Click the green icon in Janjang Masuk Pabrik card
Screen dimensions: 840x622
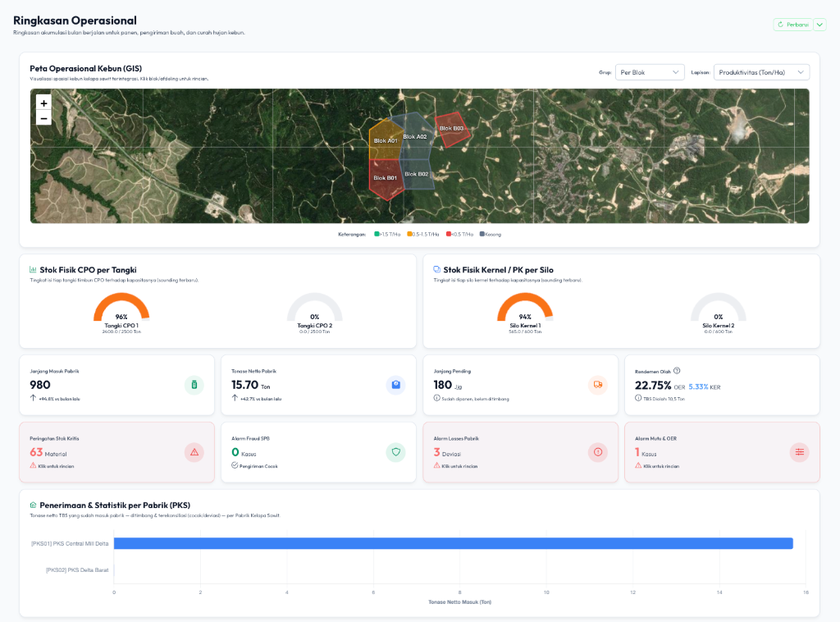tap(194, 385)
